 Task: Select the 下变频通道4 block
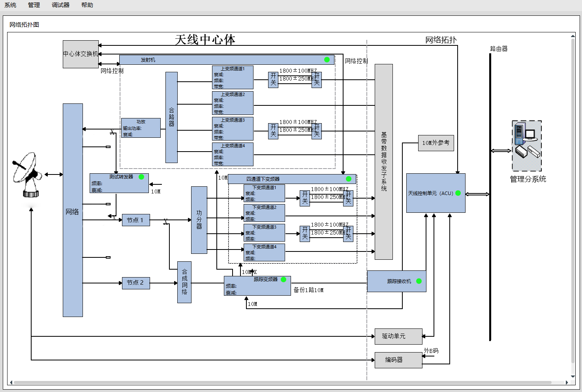coord(264,253)
